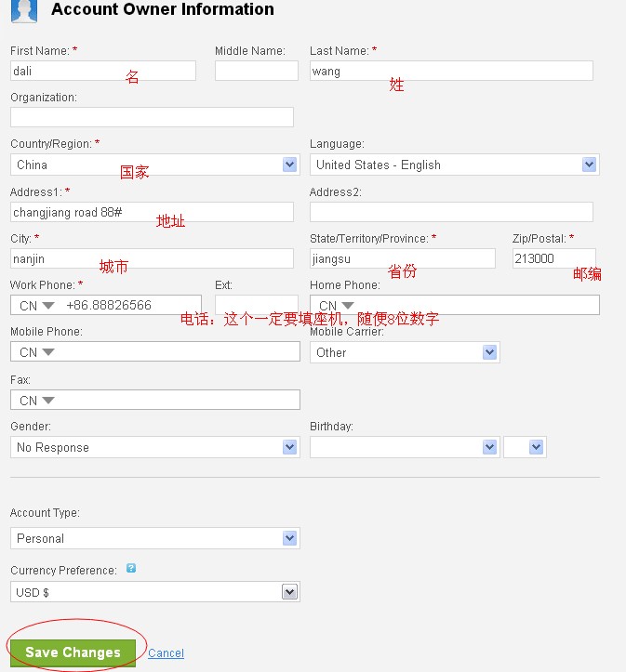The height and width of the screenshot is (672, 626).
Task: Click into the Address2 field
Action: point(451,212)
